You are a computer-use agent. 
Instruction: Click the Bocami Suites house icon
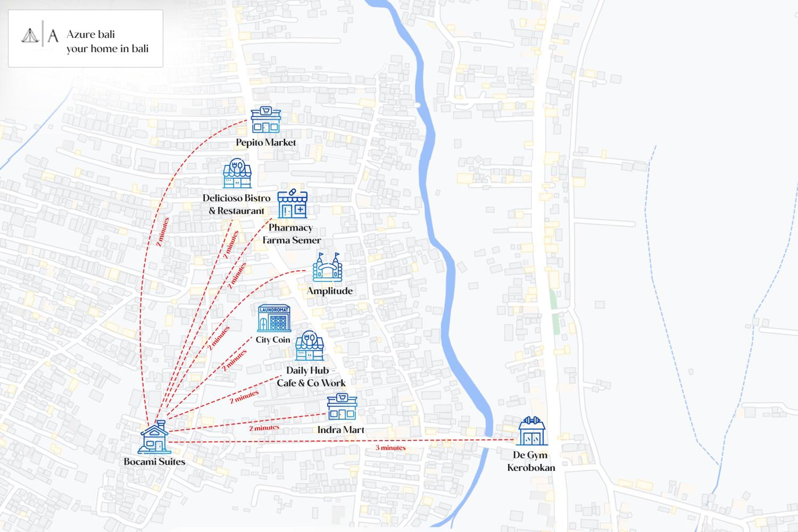tap(154, 437)
